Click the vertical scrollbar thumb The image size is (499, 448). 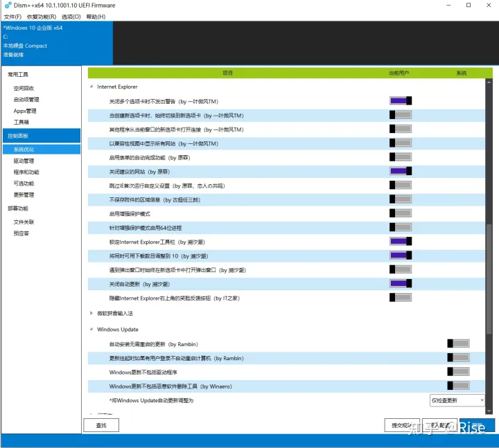pyautogui.click(x=489, y=279)
